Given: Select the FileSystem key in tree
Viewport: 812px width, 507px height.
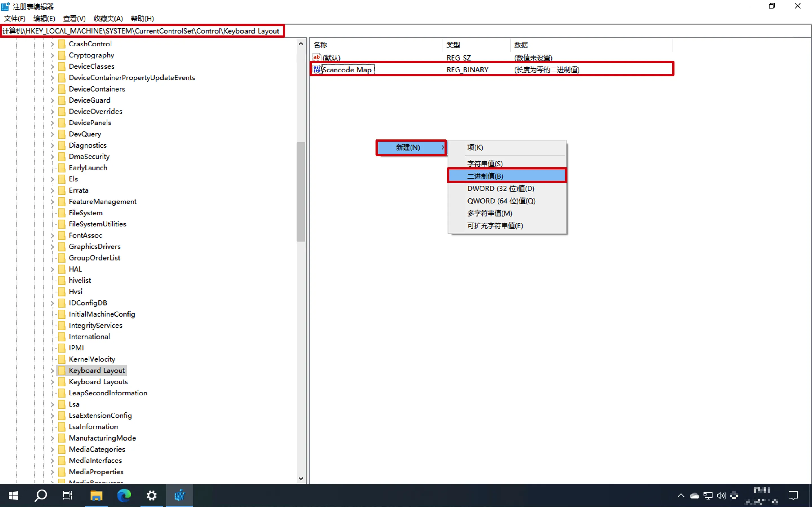Looking at the screenshot, I should tap(85, 213).
